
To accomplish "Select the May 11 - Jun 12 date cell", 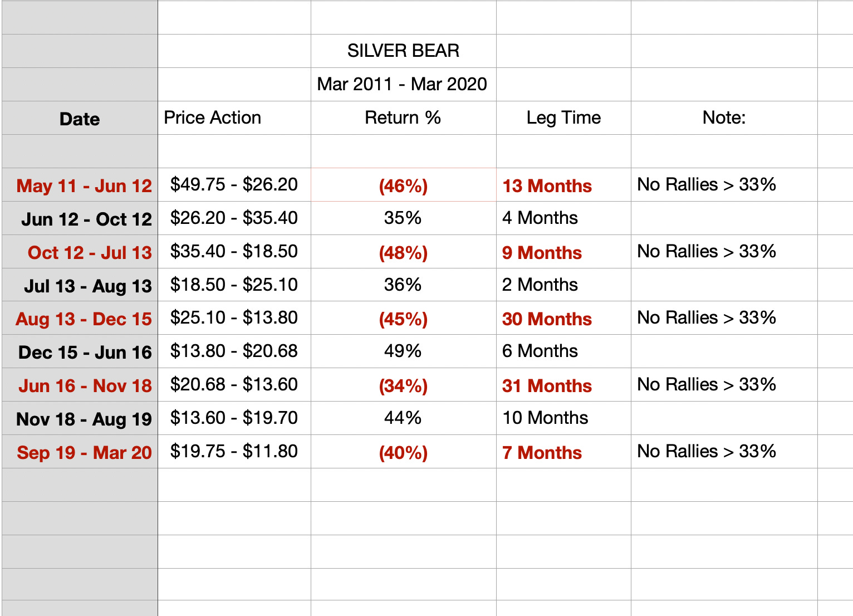I will (80, 185).
